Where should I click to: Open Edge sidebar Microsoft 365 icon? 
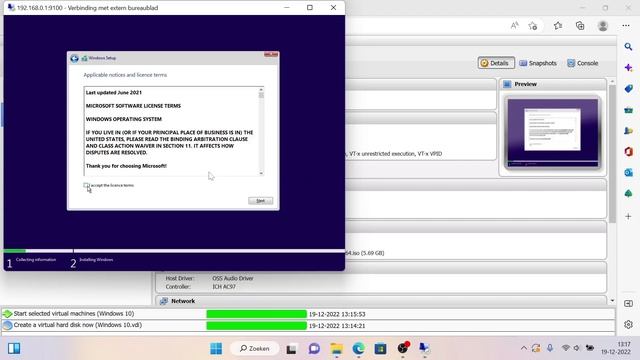(629, 151)
